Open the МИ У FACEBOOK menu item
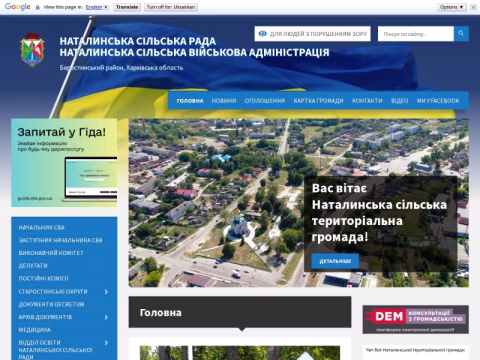The height and width of the screenshot is (360, 480). pos(438,101)
